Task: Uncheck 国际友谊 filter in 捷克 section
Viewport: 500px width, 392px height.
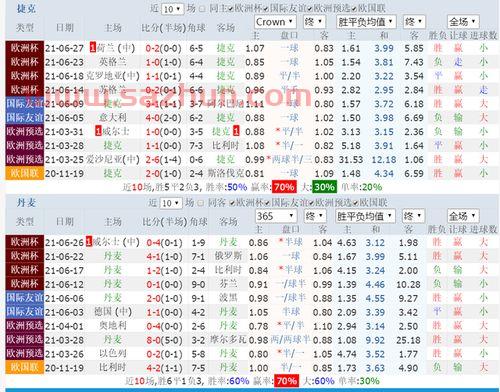Action: [266, 9]
